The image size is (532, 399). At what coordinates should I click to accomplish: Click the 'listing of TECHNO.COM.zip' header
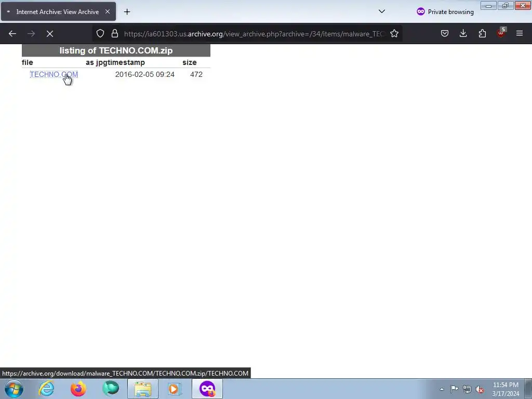click(x=116, y=50)
